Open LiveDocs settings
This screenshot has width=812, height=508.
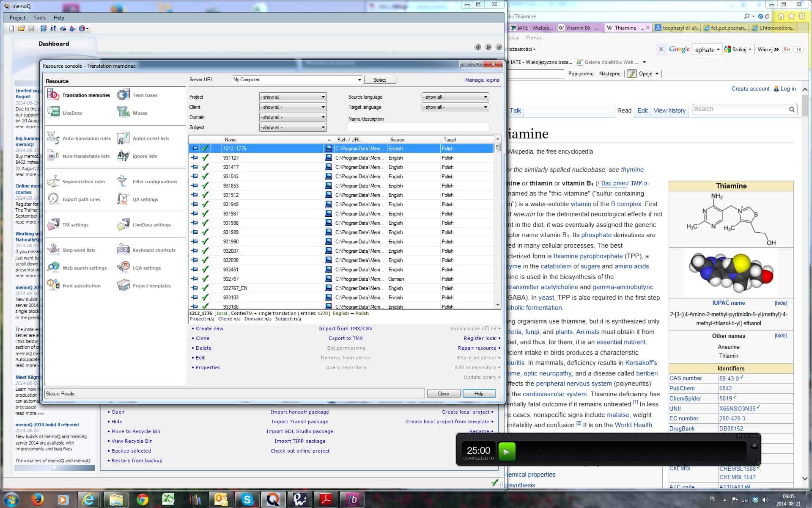coord(144,225)
